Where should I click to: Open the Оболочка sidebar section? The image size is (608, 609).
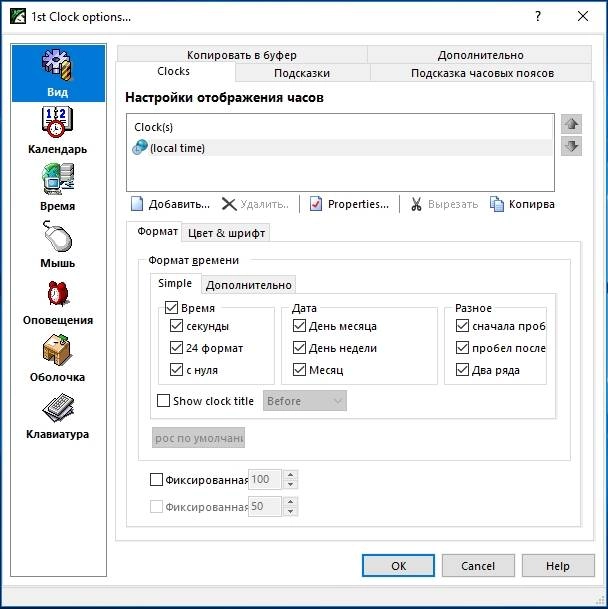[57, 359]
